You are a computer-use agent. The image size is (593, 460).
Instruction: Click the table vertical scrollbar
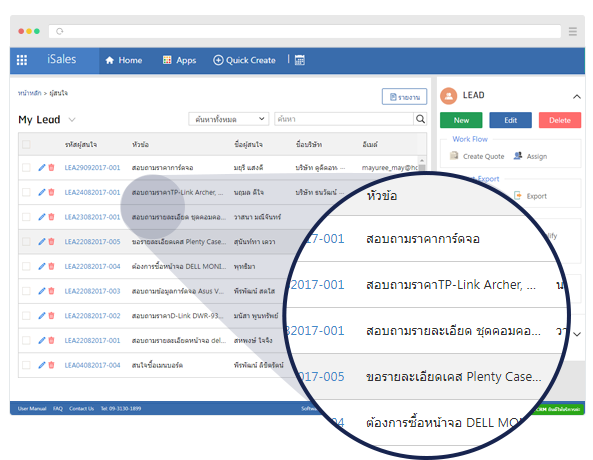[x=422, y=165]
